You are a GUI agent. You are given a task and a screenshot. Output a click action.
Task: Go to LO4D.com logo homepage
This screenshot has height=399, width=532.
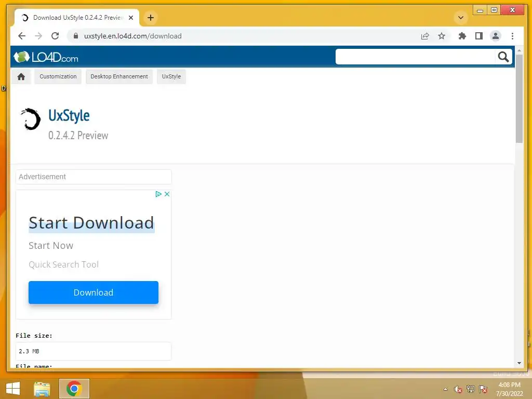click(46, 57)
